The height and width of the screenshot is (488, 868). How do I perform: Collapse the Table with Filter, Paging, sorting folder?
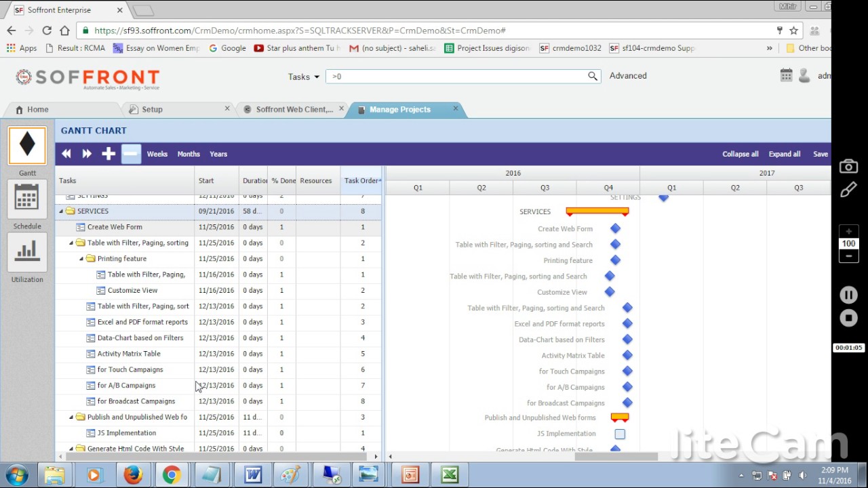pos(71,243)
